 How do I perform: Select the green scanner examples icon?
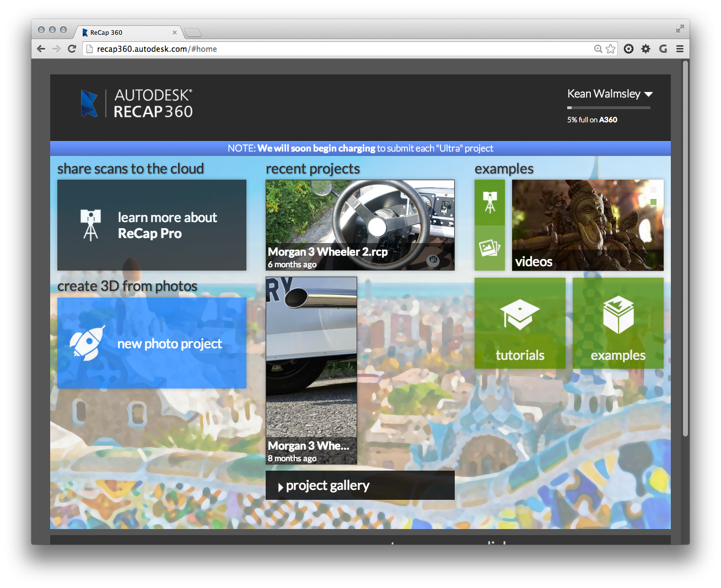(x=489, y=202)
